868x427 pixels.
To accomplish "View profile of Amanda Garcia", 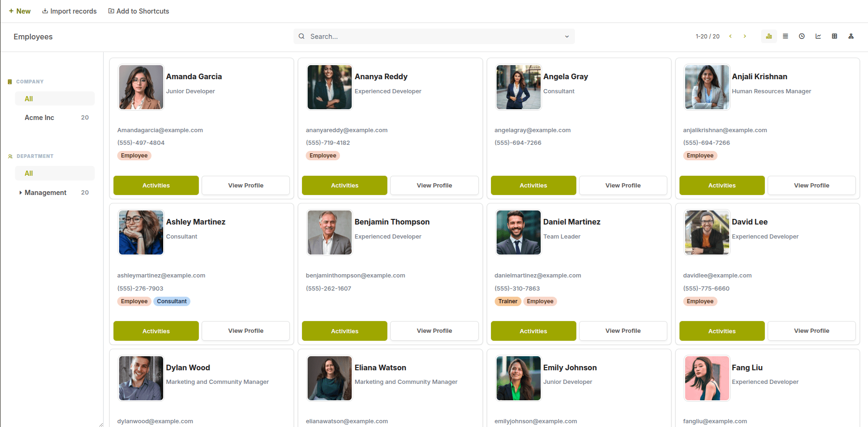I will click(x=245, y=185).
